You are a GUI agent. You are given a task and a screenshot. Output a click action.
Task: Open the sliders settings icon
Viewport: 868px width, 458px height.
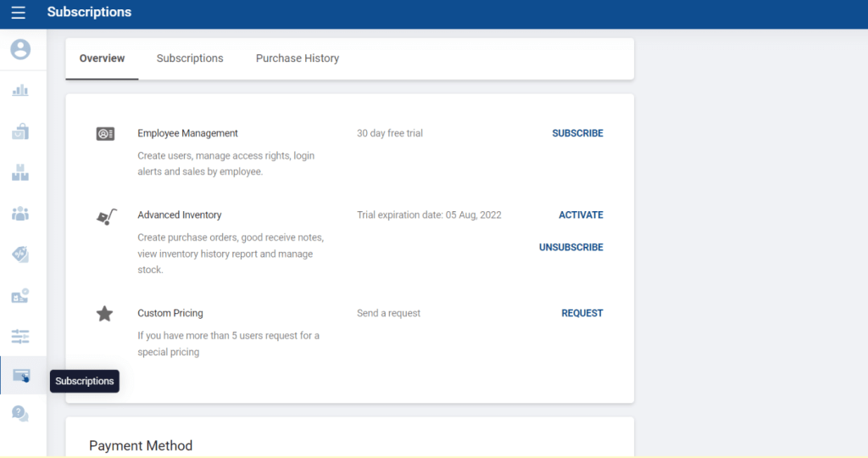(x=20, y=336)
